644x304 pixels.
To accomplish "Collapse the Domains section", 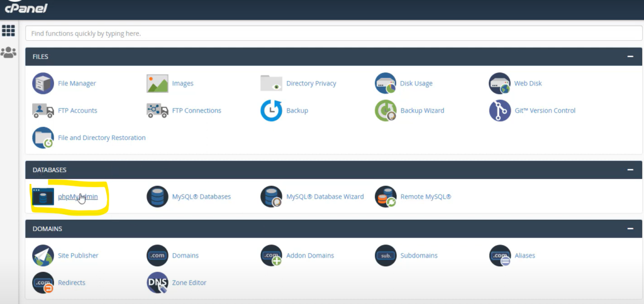I will pyautogui.click(x=630, y=229).
